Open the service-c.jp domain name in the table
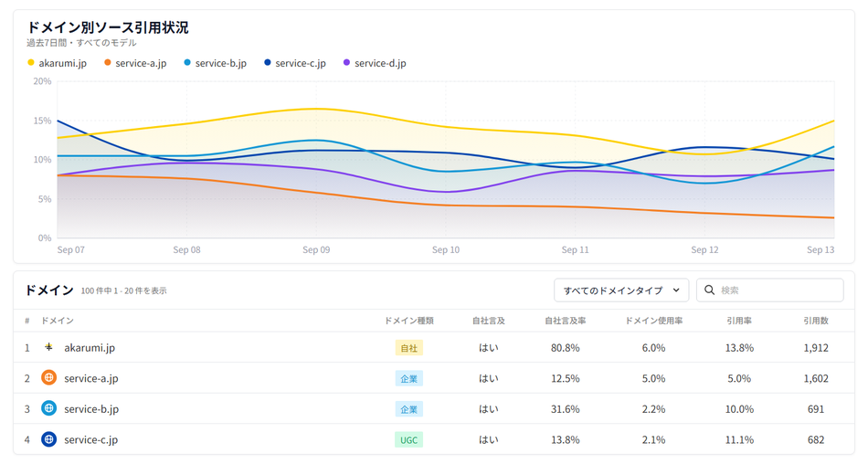The width and height of the screenshot is (868, 464). pyautogui.click(x=90, y=439)
